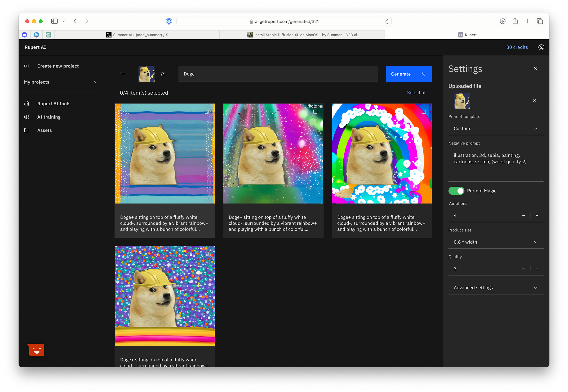Open the pinned sailboat icon tab

36,35
